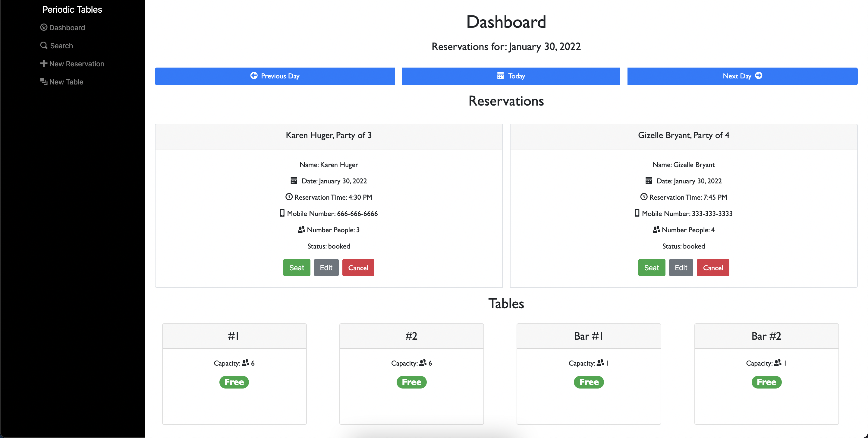Click the right arrow icon on Next Day
The height and width of the screenshot is (438, 868).
coord(759,76)
